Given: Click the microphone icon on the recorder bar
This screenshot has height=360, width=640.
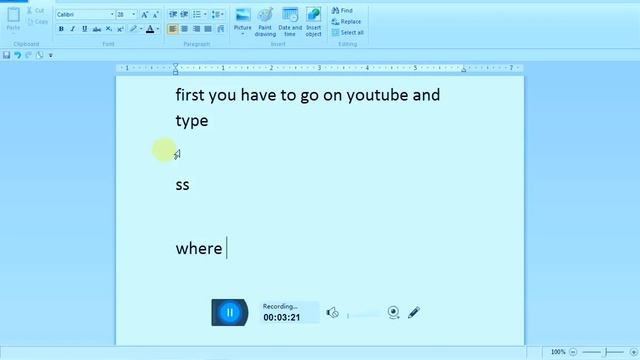Looking at the screenshot, I should click(x=333, y=313).
